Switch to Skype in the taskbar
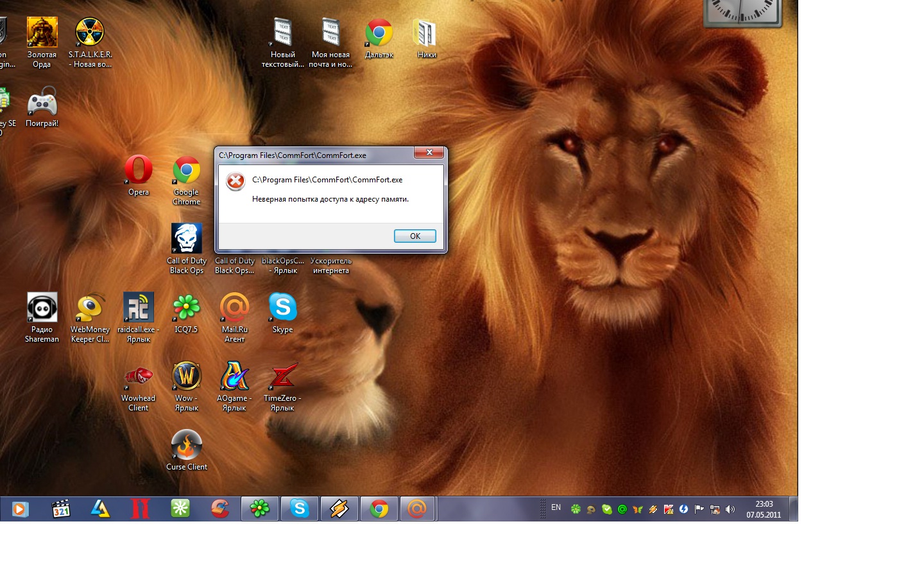 [x=300, y=509]
